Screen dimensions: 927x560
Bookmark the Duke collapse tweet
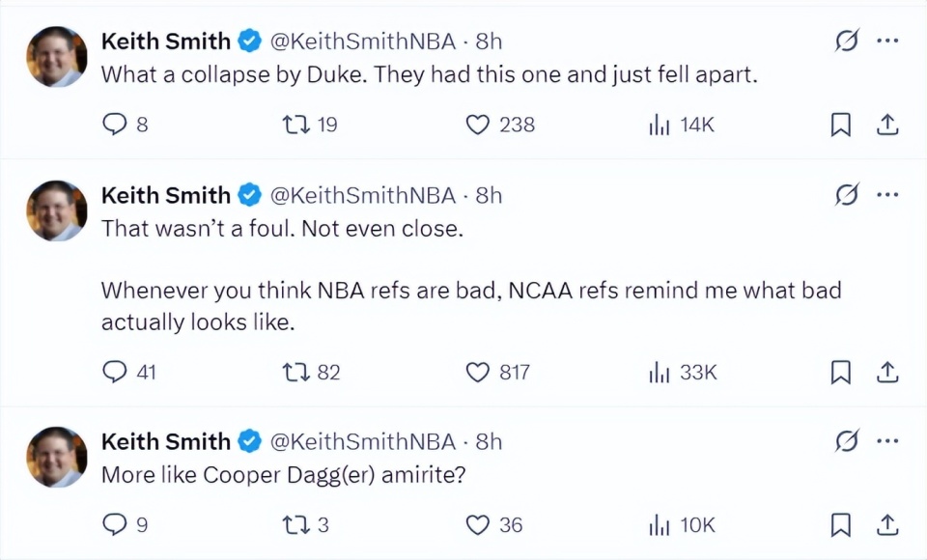coord(841,125)
